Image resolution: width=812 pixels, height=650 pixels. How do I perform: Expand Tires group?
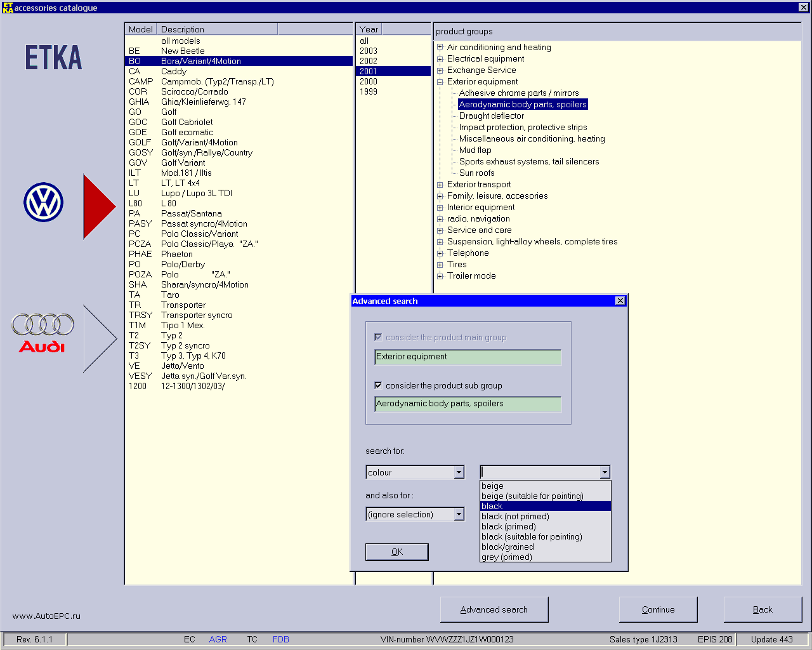click(440, 264)
